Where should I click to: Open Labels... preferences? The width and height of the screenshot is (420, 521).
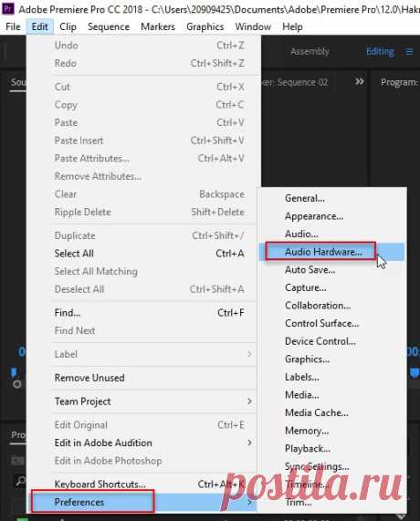[x=331, y=377]
